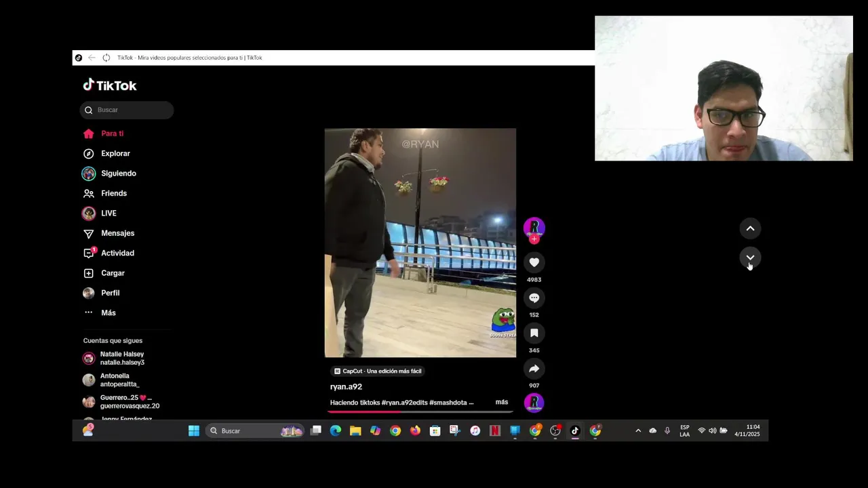Screen dimensions: 868x488
Task: Launch Microsoft Edge from taskbar
Action: (x=336, y=431)
